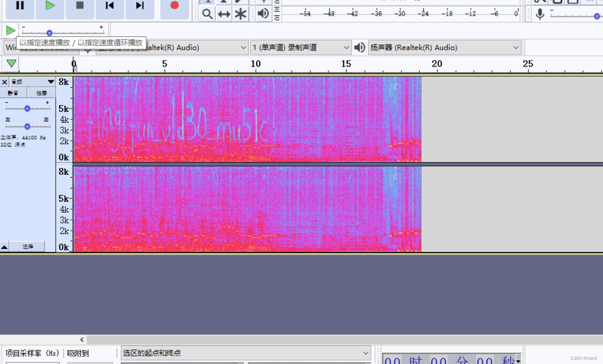
Task: Adjust the track gain slider
Action: click(27, 108)
